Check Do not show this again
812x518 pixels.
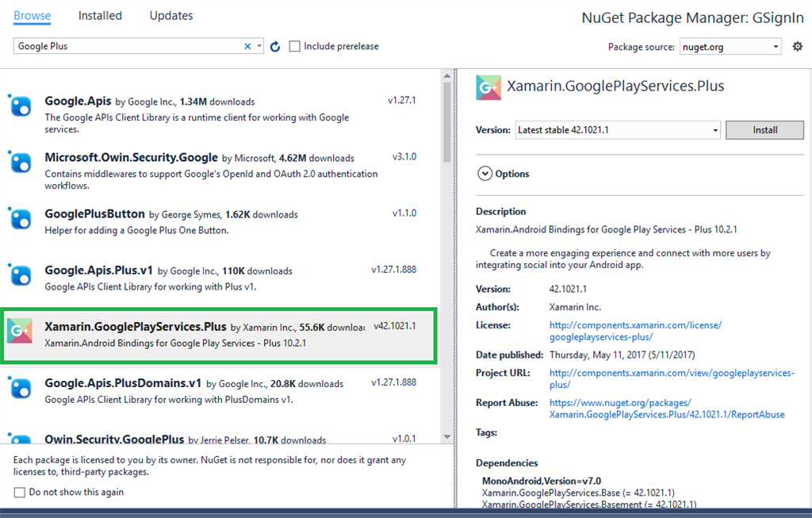pos(20,493)
